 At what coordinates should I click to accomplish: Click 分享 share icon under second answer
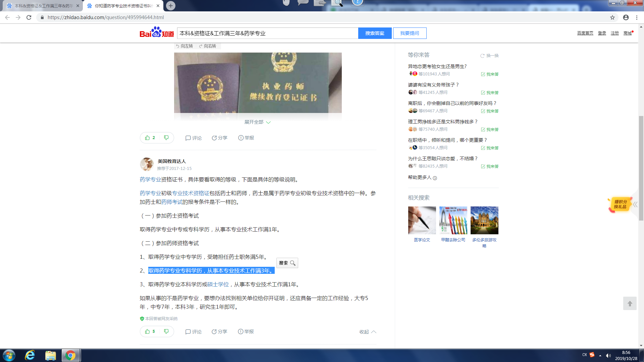(x=214, y=332)
